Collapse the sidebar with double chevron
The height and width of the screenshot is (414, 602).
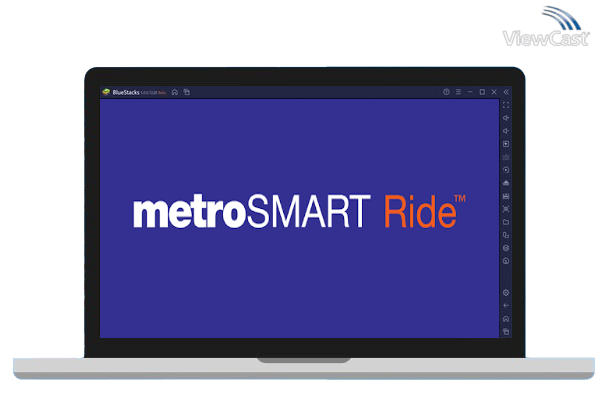click(506, 92)
